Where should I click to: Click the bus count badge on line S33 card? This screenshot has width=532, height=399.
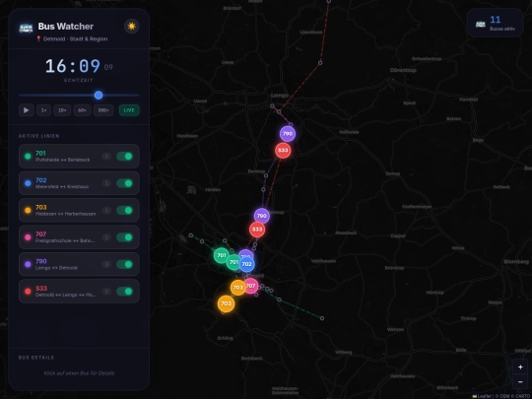point(106,292)
